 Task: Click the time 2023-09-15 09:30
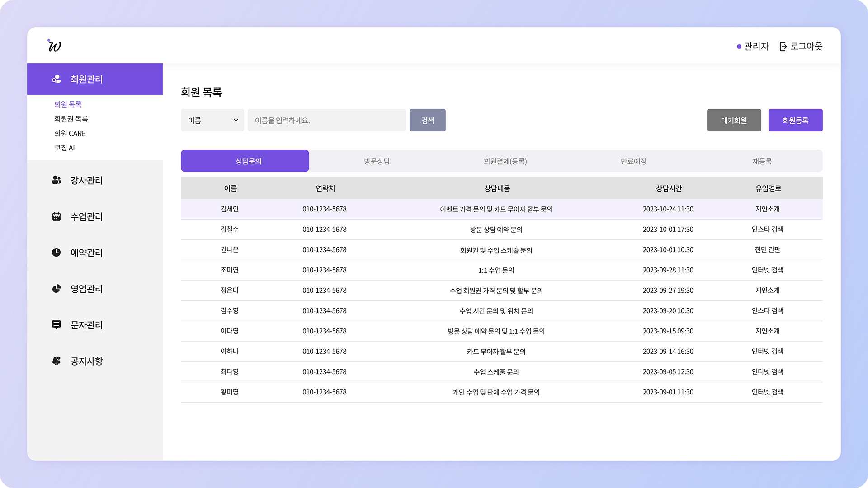668,331
